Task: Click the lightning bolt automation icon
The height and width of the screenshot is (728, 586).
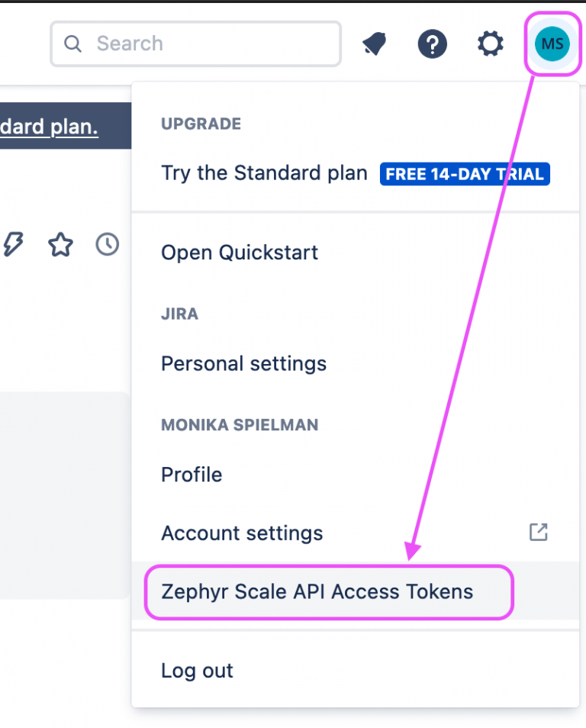Action: tap(14, 244)
